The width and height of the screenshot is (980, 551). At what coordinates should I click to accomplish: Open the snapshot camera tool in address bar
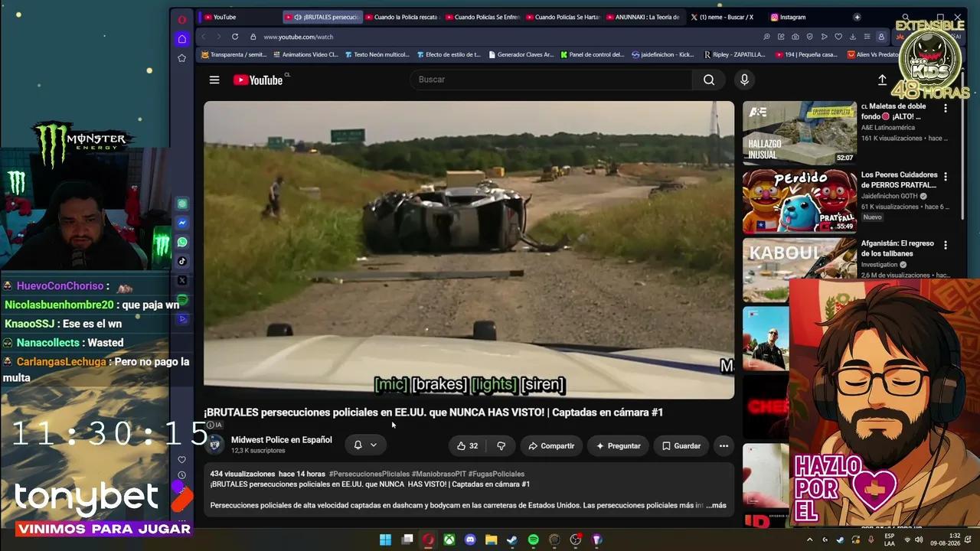(795, 37)
